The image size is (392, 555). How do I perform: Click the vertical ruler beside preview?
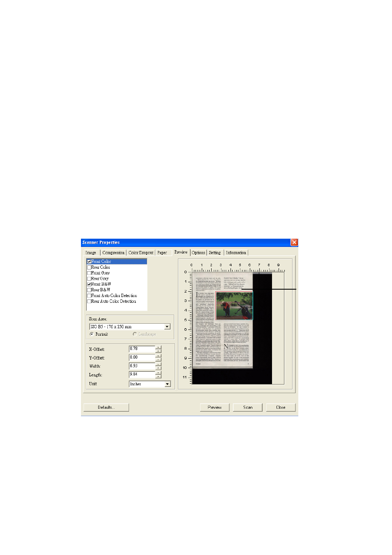point(187,327)
